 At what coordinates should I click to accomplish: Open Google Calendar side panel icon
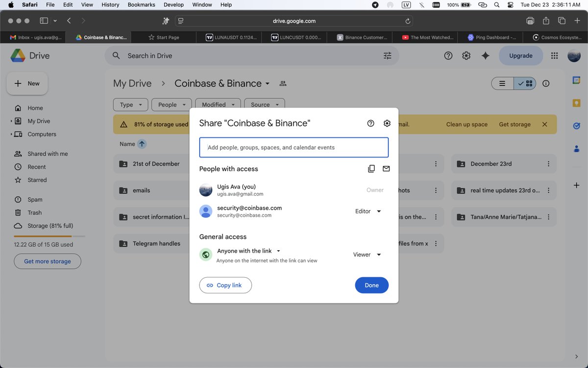(x=577, y=80)
